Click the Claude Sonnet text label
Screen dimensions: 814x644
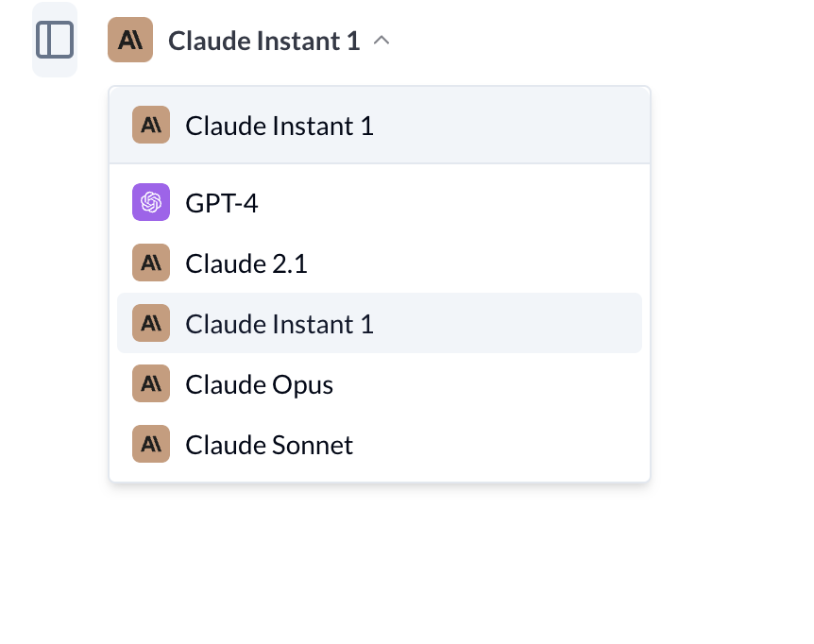pyautogui.click(x=269, y=445)
